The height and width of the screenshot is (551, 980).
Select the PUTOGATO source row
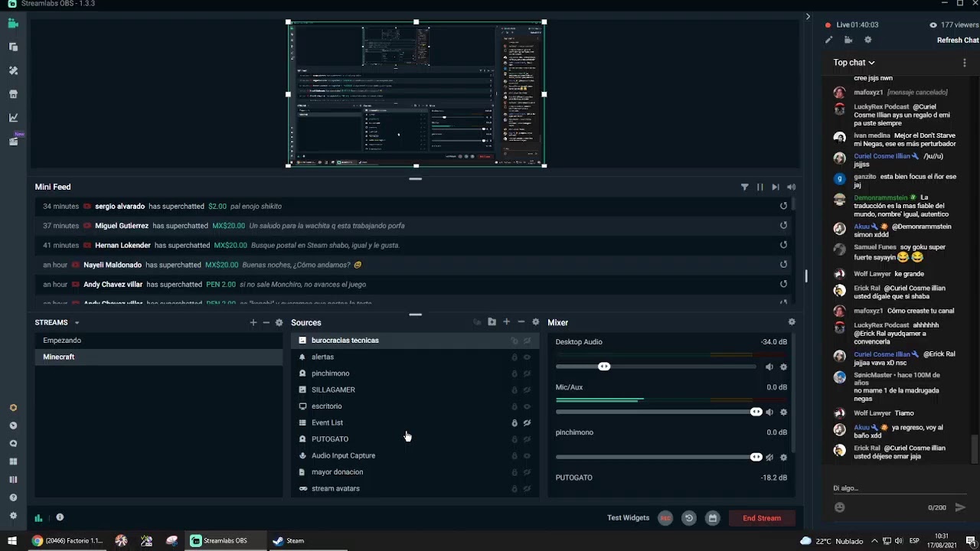[x=415, y=439]
